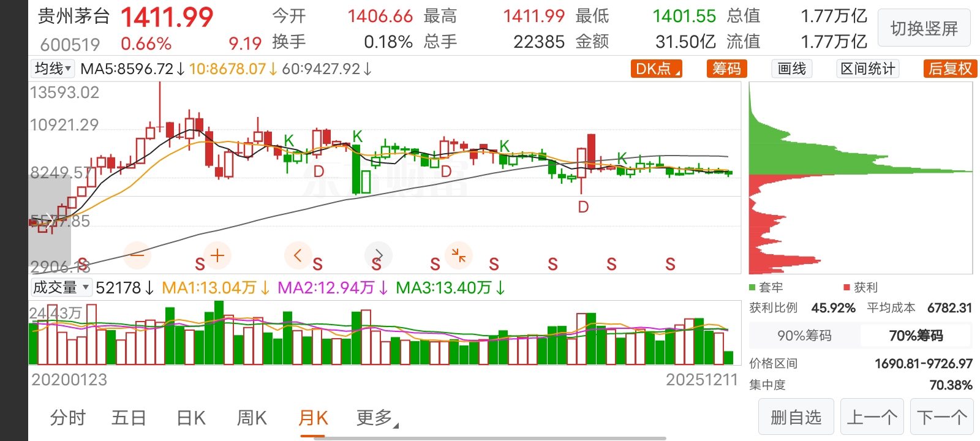Open the 均线 indicator dropdown
This screenshot has height=441, width=980.
click(x=53, y=69)
